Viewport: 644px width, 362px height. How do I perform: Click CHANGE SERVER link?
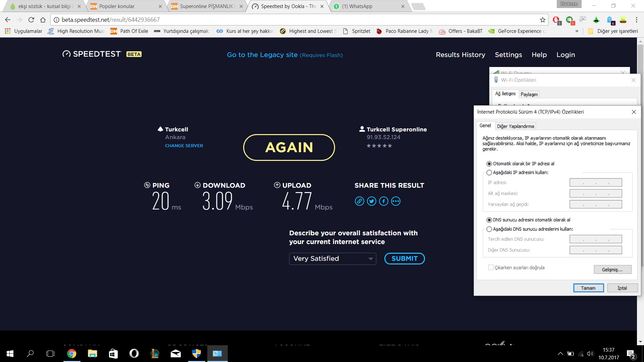pos(184,146)
